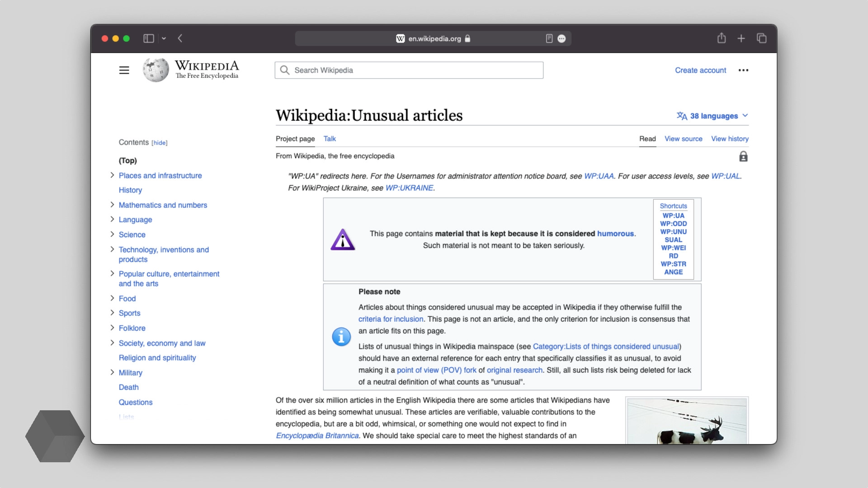
Task: Open a new Safari tab
Action: click(741, 38)
